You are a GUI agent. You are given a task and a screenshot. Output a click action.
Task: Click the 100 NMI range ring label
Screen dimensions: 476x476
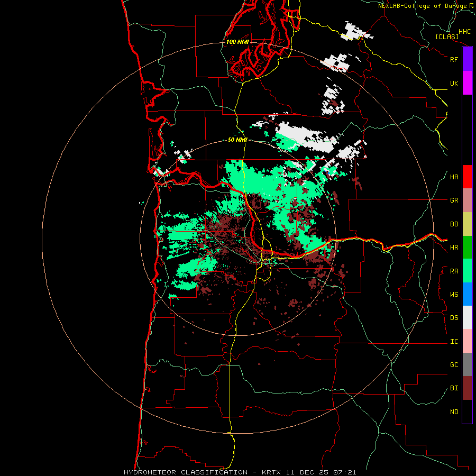click(x=237, y=42)
